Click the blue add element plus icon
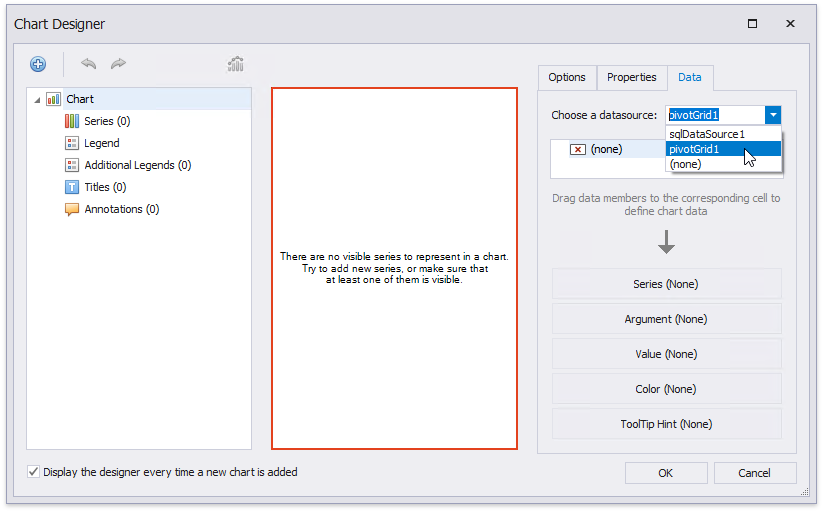Viewport: 823px width, 512px height. tap(38, 65)
